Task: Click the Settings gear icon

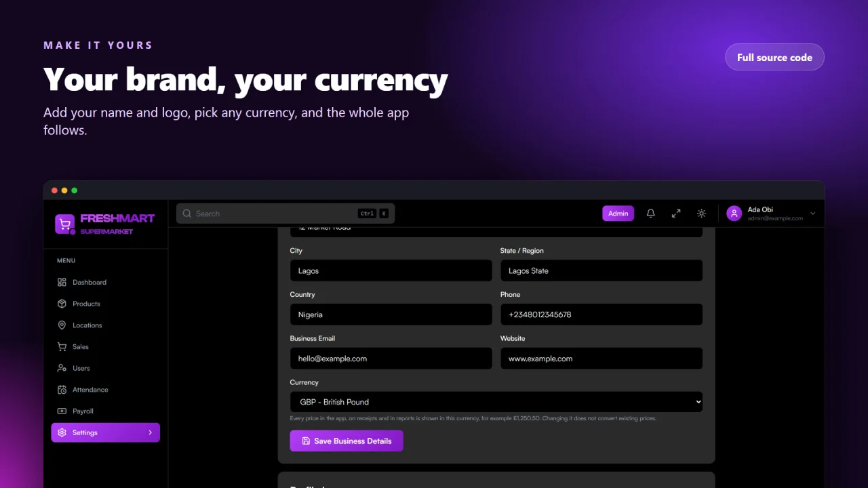Action: (62, 432)
